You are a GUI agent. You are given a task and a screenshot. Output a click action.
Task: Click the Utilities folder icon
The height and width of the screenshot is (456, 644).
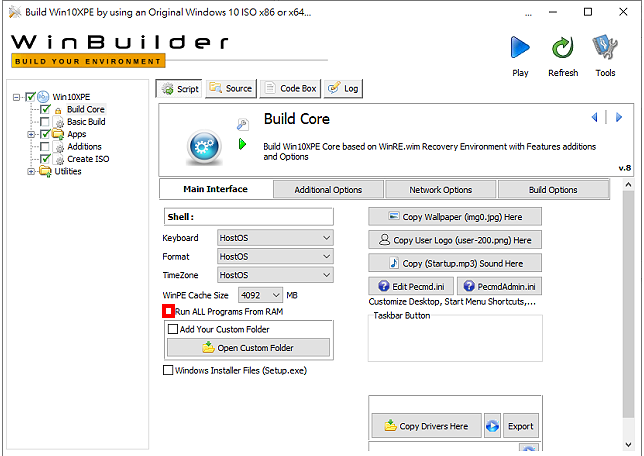(45, 171)
